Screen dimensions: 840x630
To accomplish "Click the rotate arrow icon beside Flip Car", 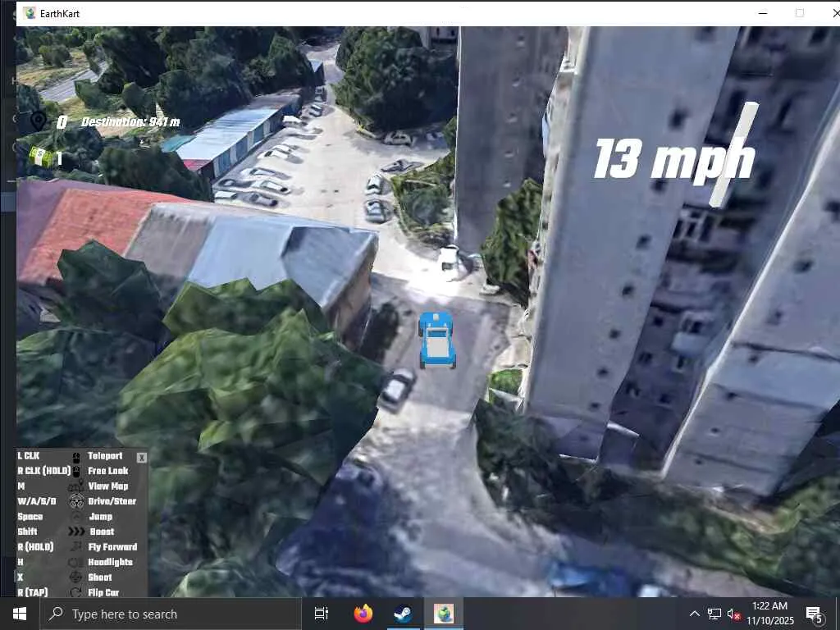I will tap(76, 592).
